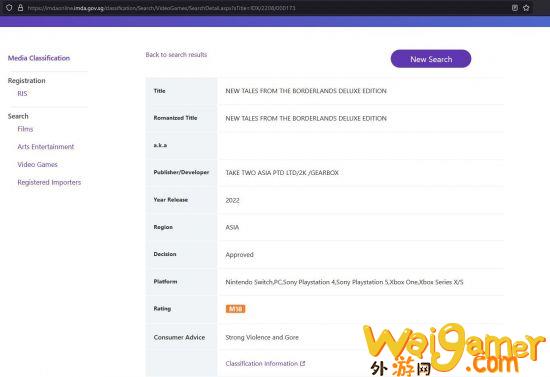Click the shield tracking protection icon
The width and height of the screenshot is (550, 377).
[x=9, y=8]
